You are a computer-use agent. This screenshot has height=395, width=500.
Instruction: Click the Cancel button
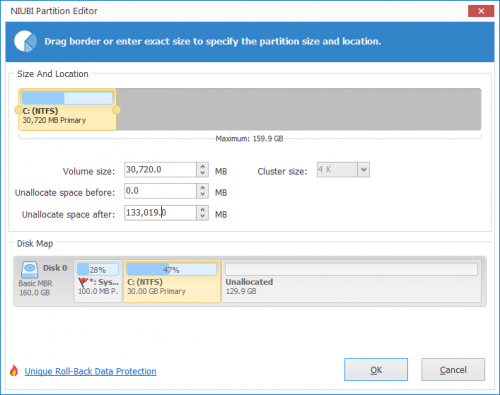453,370
